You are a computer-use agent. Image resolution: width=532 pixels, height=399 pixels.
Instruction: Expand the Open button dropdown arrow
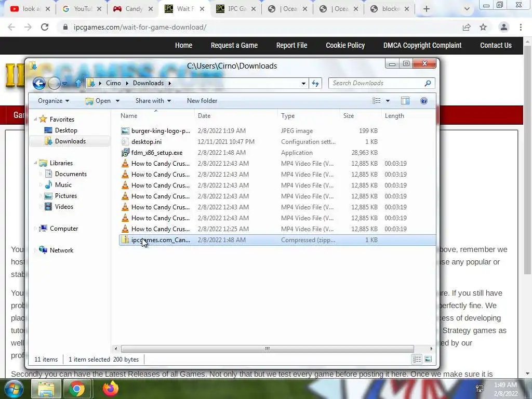118,101
